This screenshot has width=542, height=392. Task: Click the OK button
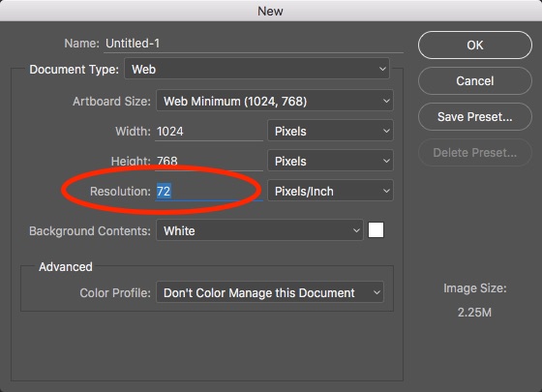point(474,45)
